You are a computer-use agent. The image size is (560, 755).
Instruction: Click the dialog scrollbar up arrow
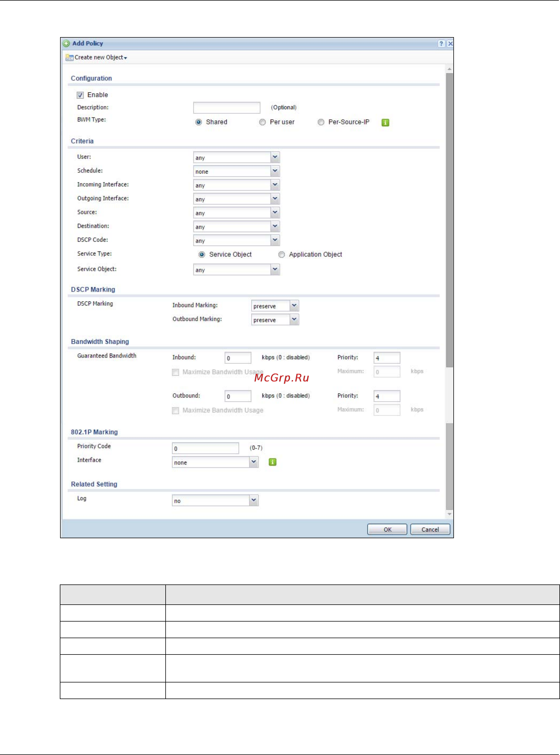[x=449, y=69]
